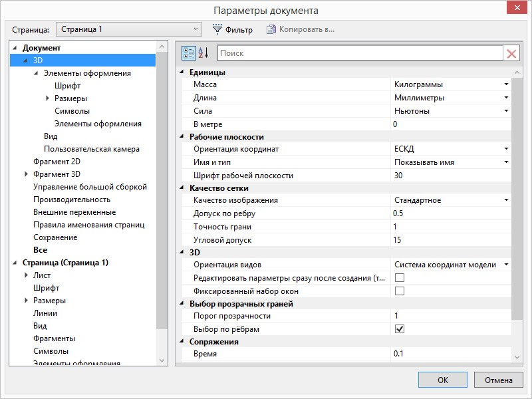Open the Страница 1 page dropdown
The image size is (532, 399).
tap(196, 29)
